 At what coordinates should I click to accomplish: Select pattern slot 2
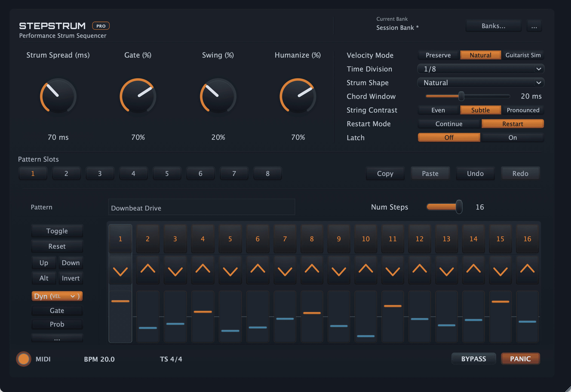tap(66, 173)
